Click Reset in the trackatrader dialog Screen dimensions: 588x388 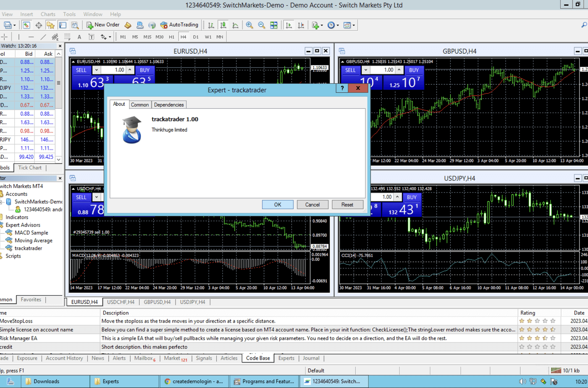[x=347, y=205]
